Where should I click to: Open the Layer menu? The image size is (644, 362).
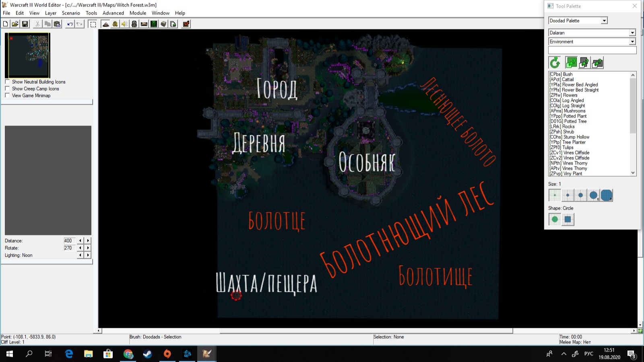[x=51, y=13]
